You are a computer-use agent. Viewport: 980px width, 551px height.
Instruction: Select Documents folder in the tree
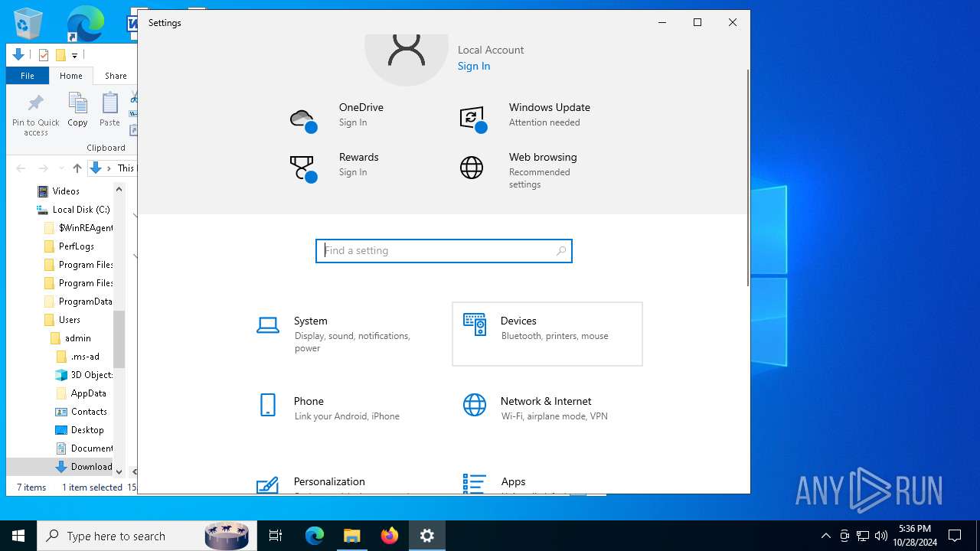tap(84, 448)
